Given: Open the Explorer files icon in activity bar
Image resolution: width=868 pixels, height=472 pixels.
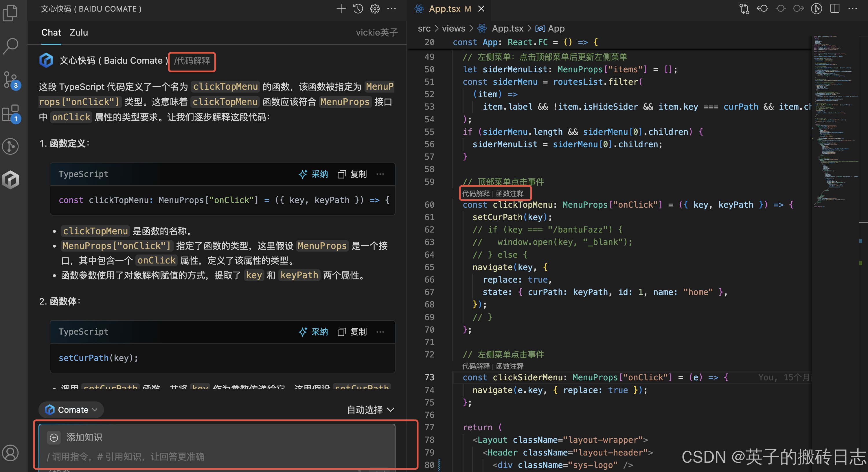Looking at the screenshot, I should pyautogui.click(x=11, y=13).
